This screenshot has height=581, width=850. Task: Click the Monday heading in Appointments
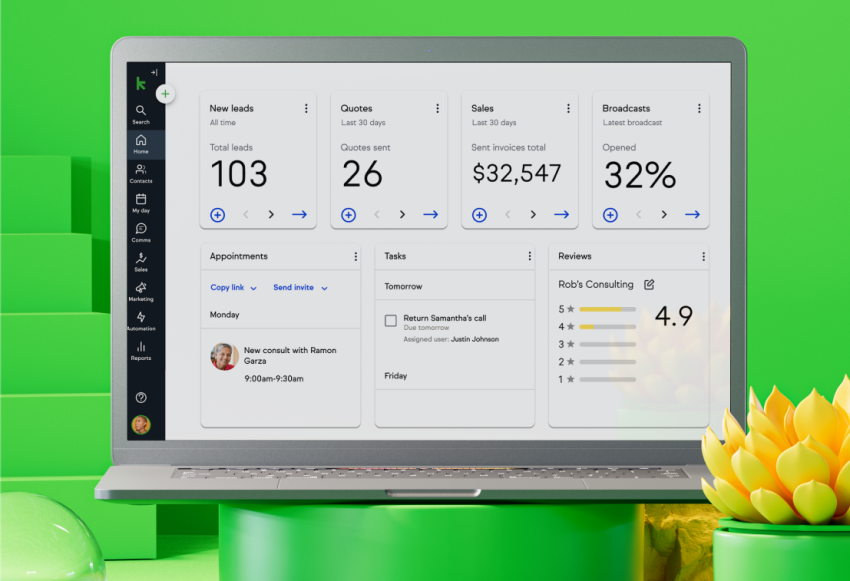(x=224, y=314)
